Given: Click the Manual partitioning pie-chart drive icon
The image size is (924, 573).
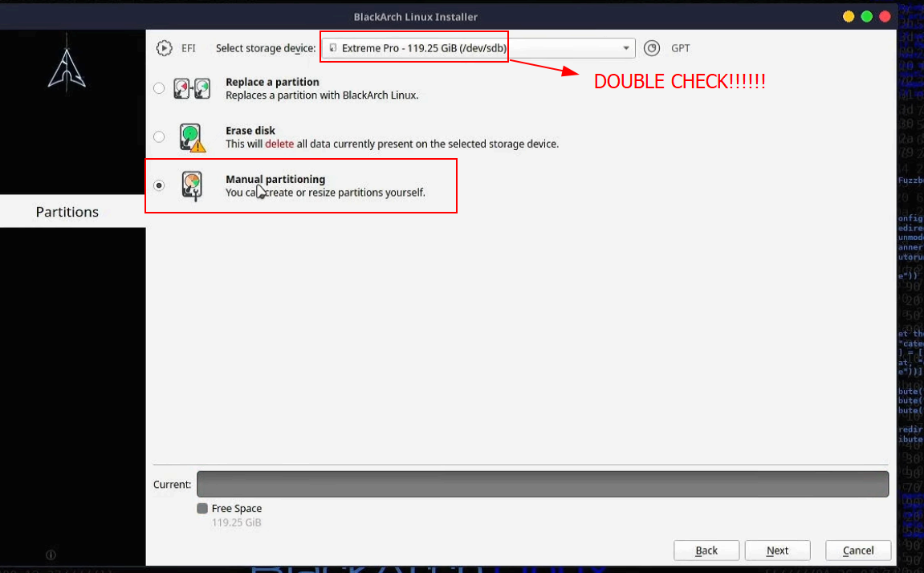Looking at the screenshot, I should point(193,185).
